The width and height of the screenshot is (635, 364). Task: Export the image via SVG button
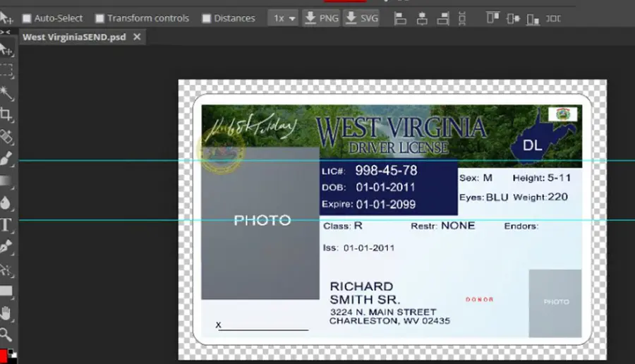point(362,18)
